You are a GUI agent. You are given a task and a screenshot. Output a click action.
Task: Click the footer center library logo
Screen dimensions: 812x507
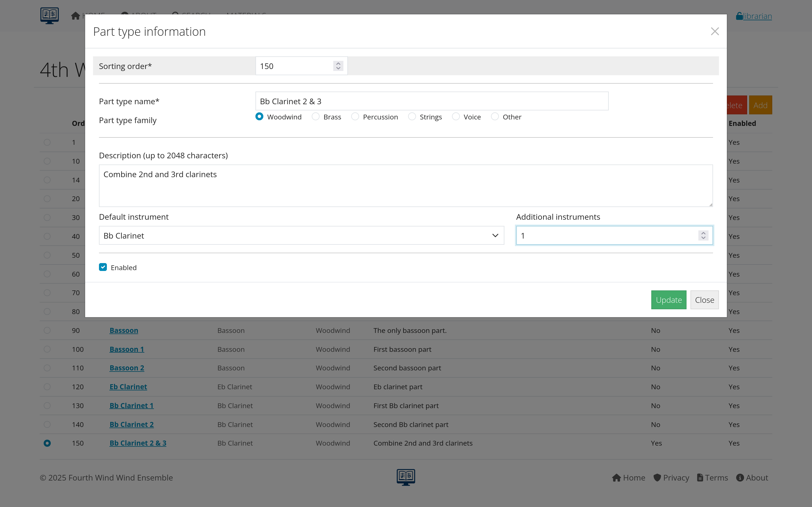click(406, 477)
